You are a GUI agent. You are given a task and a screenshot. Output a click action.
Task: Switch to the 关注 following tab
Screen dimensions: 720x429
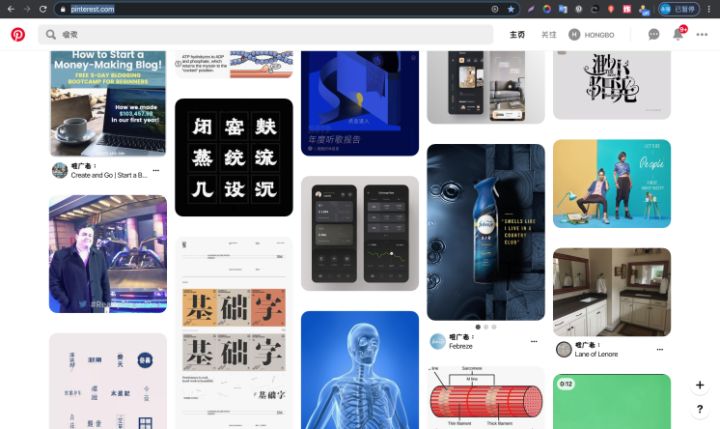[548, 34]
